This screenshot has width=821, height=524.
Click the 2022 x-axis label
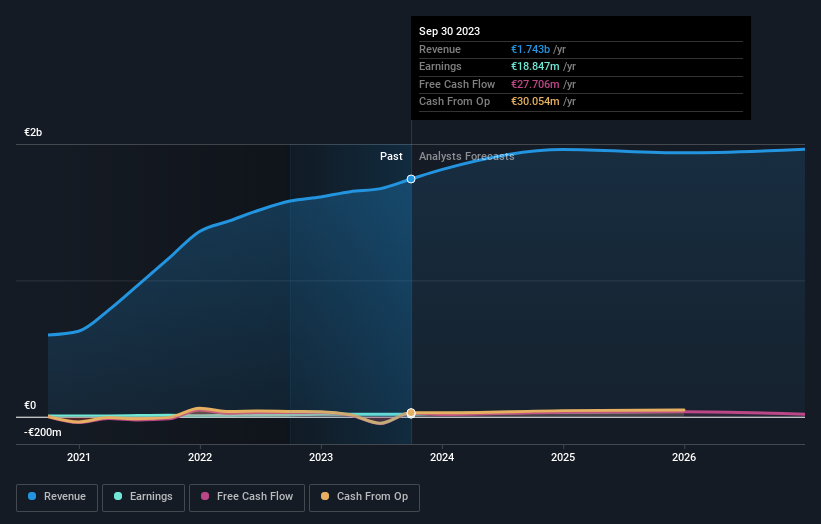click(x=200, y=457)
